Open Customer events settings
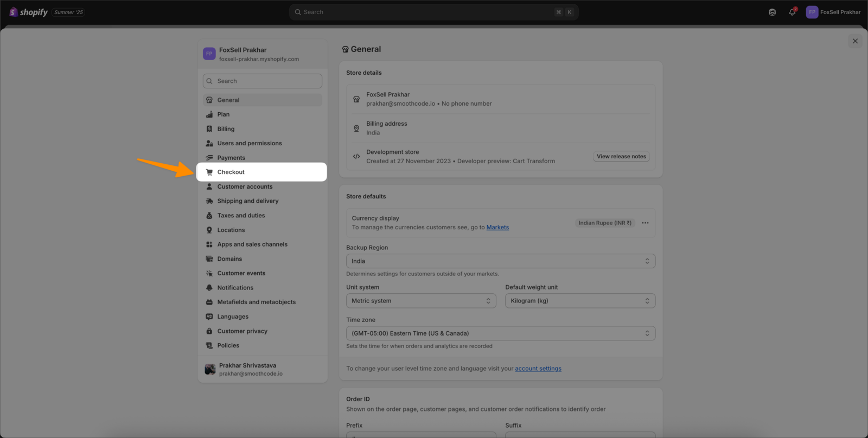 (263, 273)
